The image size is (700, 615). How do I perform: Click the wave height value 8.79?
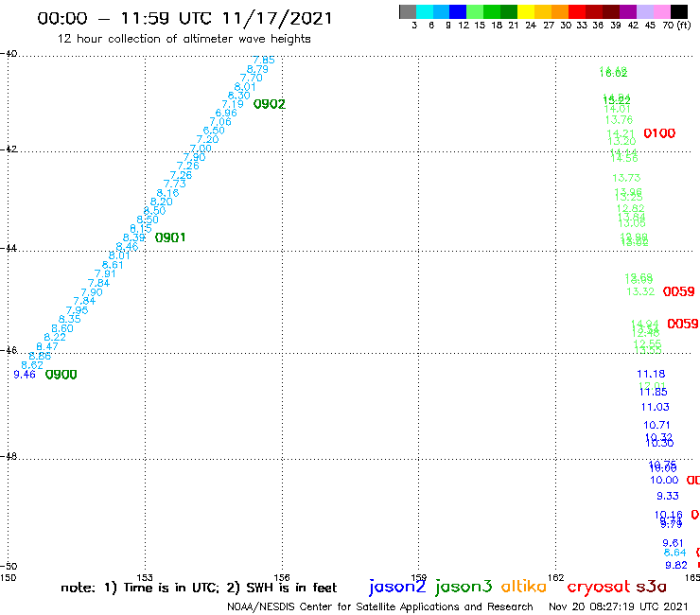(x=257, y=69)
